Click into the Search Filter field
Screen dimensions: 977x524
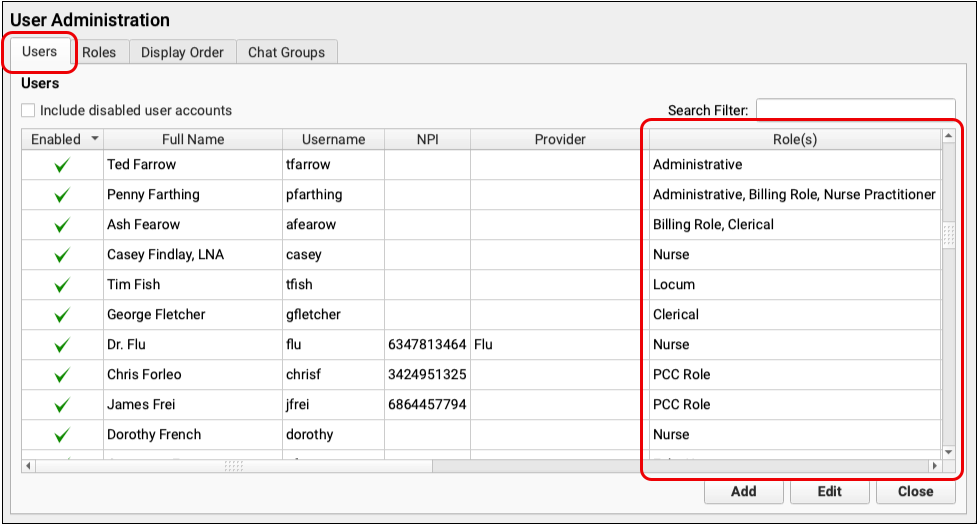click(x=855, y=110)
